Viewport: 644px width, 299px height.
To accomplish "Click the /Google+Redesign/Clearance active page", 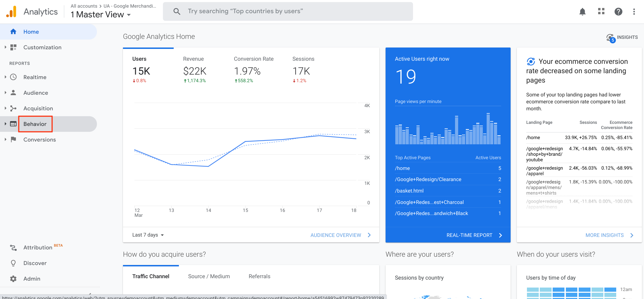I will tap(448, 179).
